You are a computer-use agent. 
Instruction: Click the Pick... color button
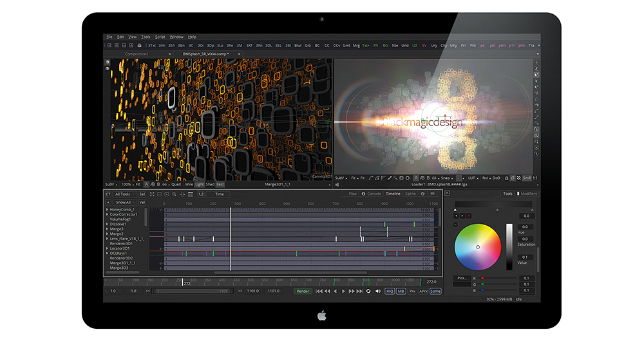pyautogui.click(x=461, y=278)
